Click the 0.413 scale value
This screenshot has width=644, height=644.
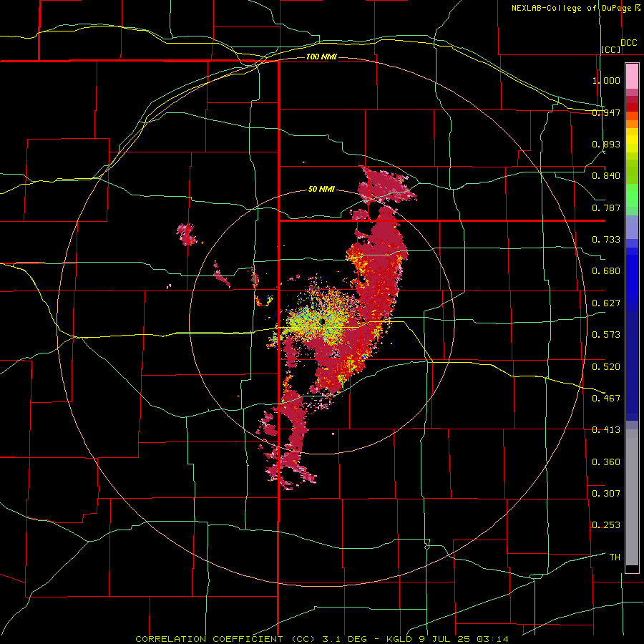(x=606, y=430)
